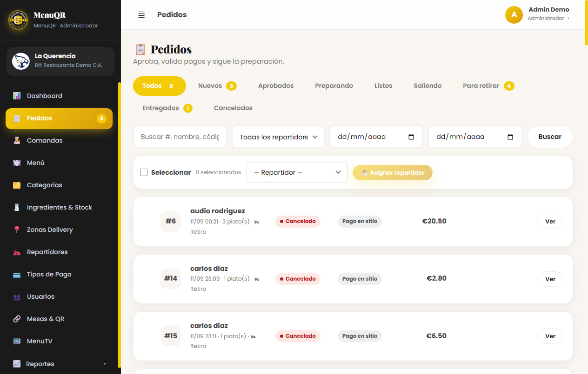Click the name audio rodriguez
Viewport: 588px width, 374px height.
[x=218, y=211]
